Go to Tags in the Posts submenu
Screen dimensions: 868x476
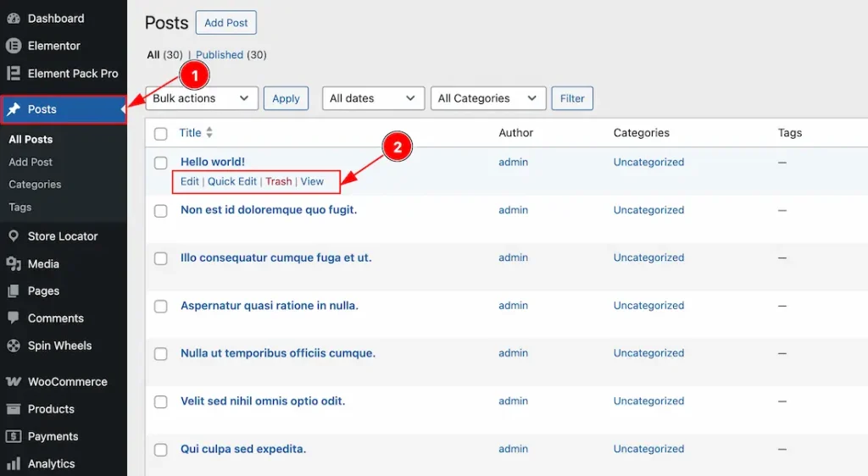(20, 208)
